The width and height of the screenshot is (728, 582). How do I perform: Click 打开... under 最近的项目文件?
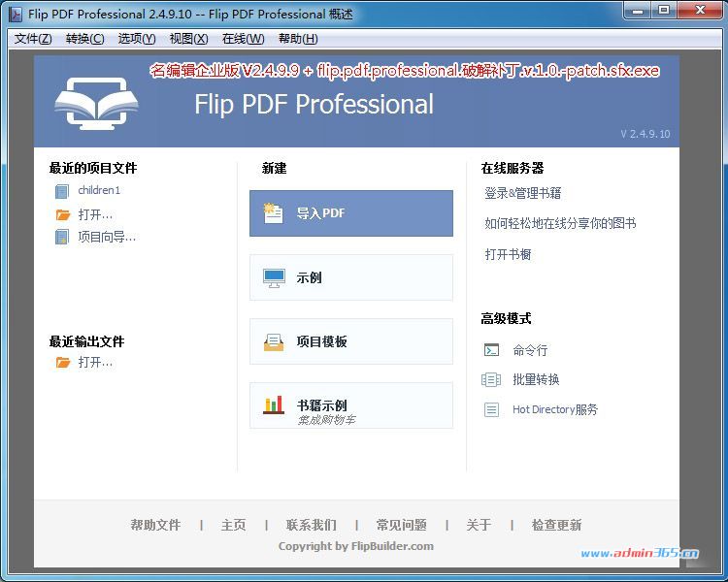point(95,214)
